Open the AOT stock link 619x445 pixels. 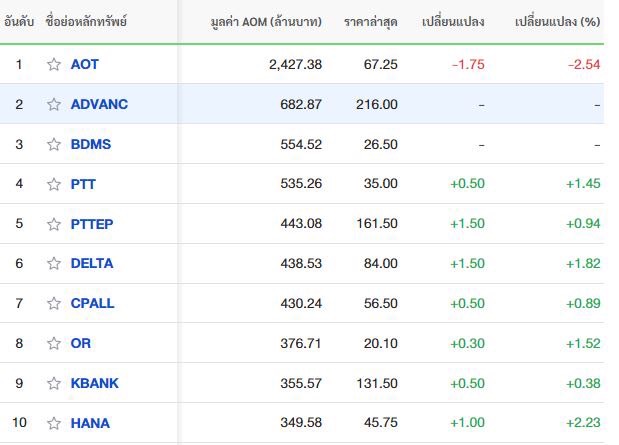click(x=84, y=64)
